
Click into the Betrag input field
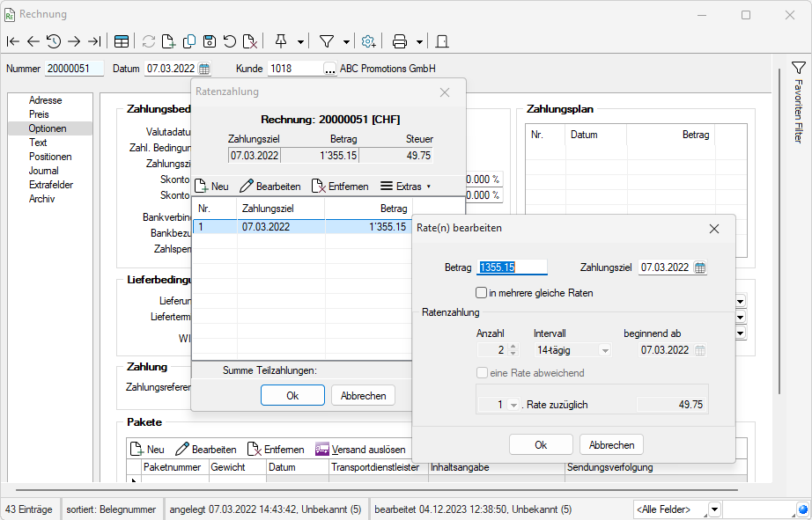[513, 267]
